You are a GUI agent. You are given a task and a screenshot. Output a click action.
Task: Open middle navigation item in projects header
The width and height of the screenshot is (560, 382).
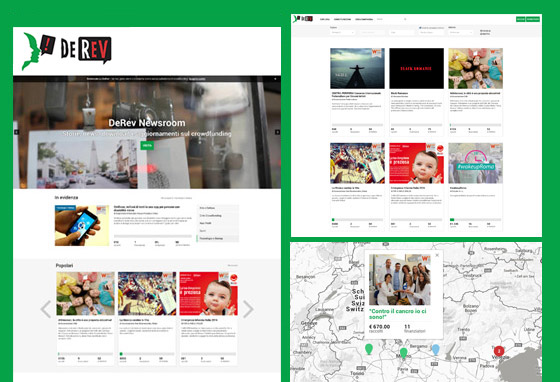pyautogui.click(x=342, y=19)
